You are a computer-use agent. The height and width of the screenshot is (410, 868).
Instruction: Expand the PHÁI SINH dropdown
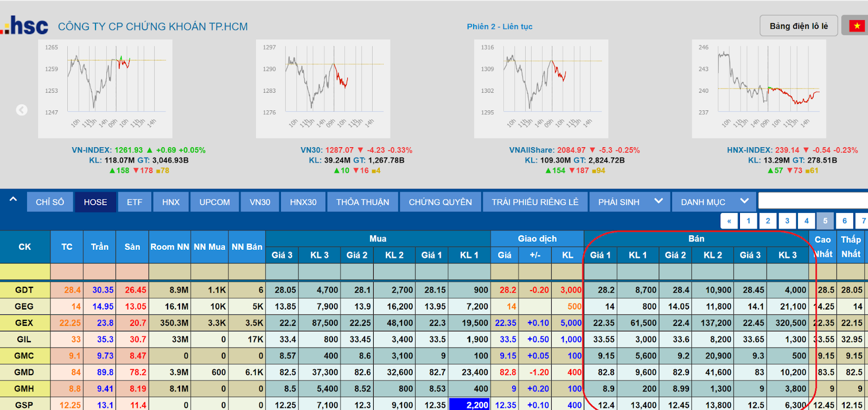(x=630, y=202)
